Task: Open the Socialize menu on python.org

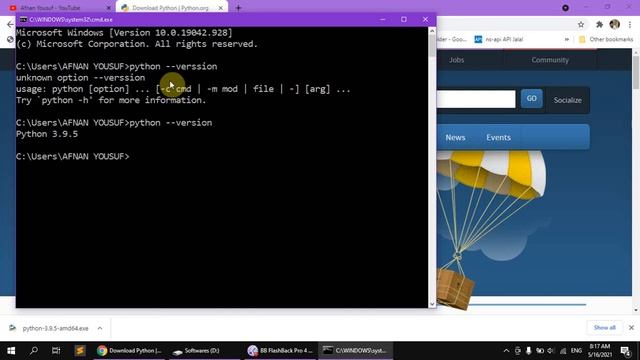Action: (567, 100)
